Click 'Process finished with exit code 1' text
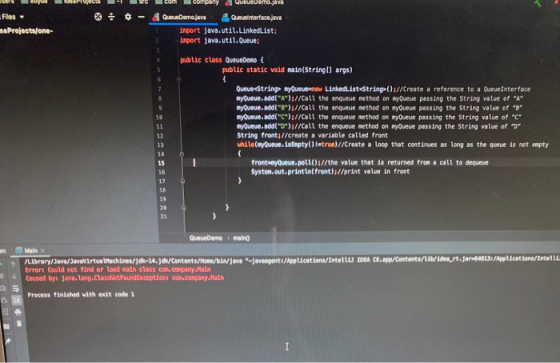Viewport: 560px width, 363px height. tap(81, 295)
